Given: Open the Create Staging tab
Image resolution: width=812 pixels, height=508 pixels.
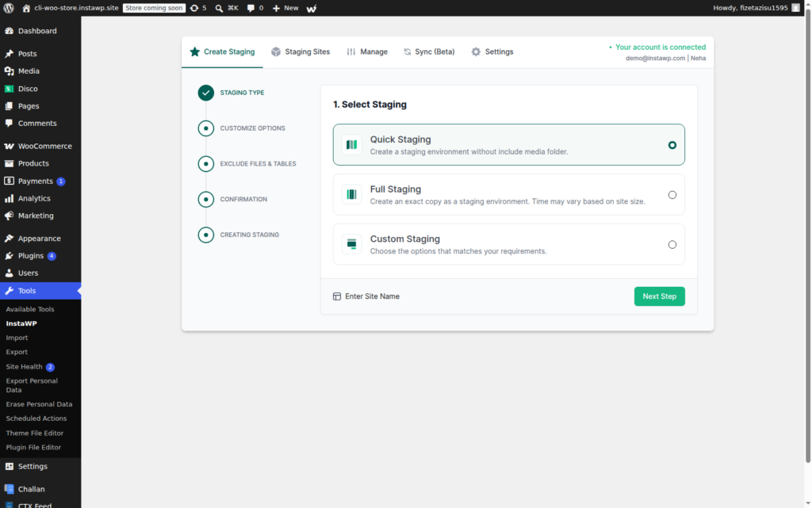Looking at the screenshot, I should (222, 52).
